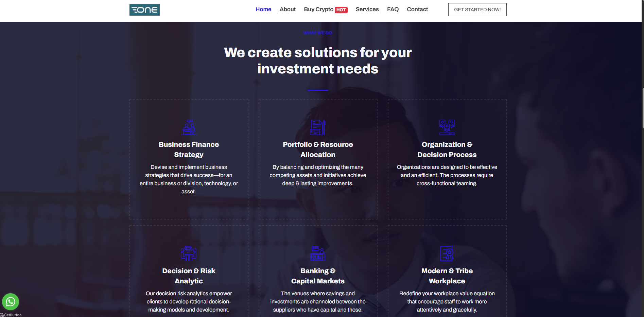The width and height of the screenshot is (644, 317).
Task: Select the Banking & Capital Markets heading
Action: point(318,276)
